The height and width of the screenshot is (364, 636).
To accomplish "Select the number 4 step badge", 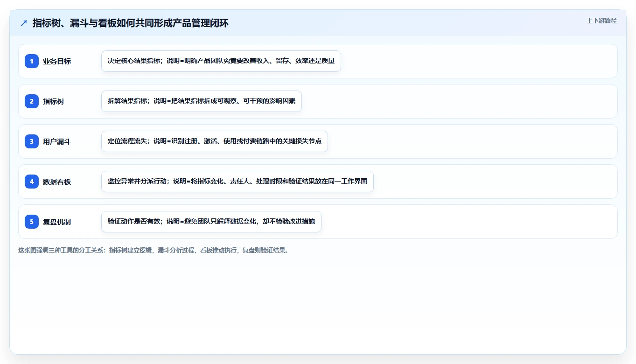I will [32, 182].
